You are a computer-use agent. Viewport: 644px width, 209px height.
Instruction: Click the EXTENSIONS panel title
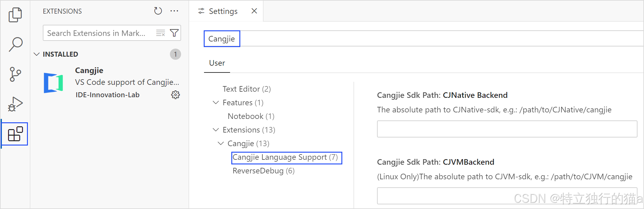click(62, 11)
